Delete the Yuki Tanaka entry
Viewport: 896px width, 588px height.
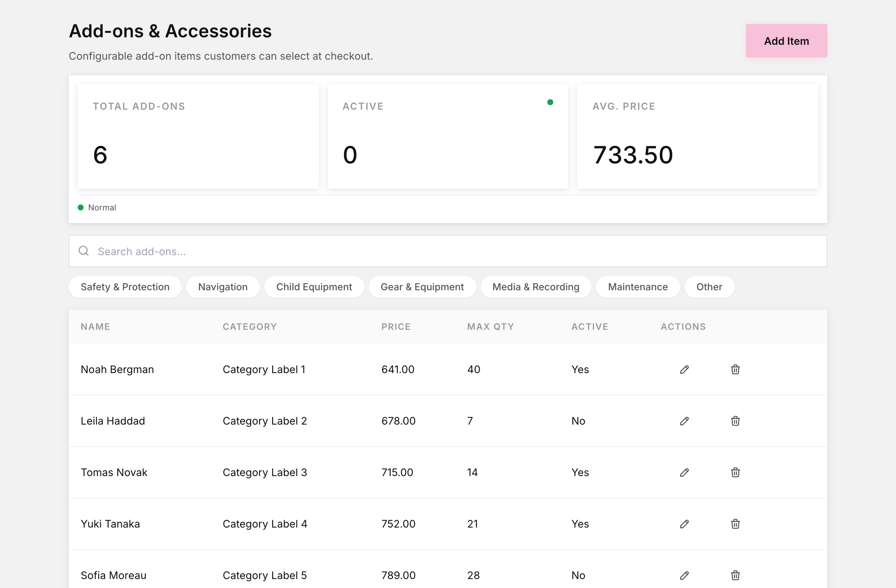735,524
